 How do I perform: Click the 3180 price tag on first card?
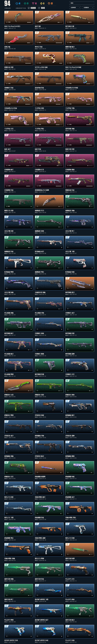click(x=9, y=22)
